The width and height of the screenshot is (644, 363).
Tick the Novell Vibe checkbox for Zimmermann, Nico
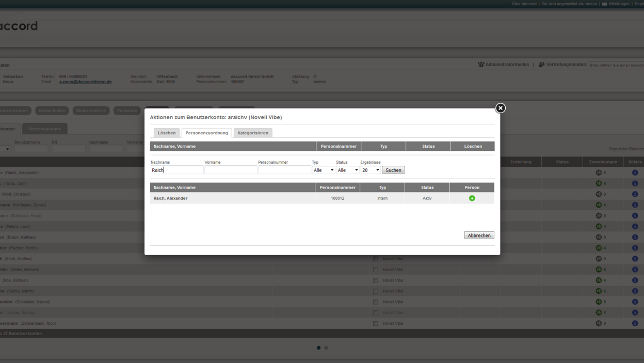tap(376, 323)
